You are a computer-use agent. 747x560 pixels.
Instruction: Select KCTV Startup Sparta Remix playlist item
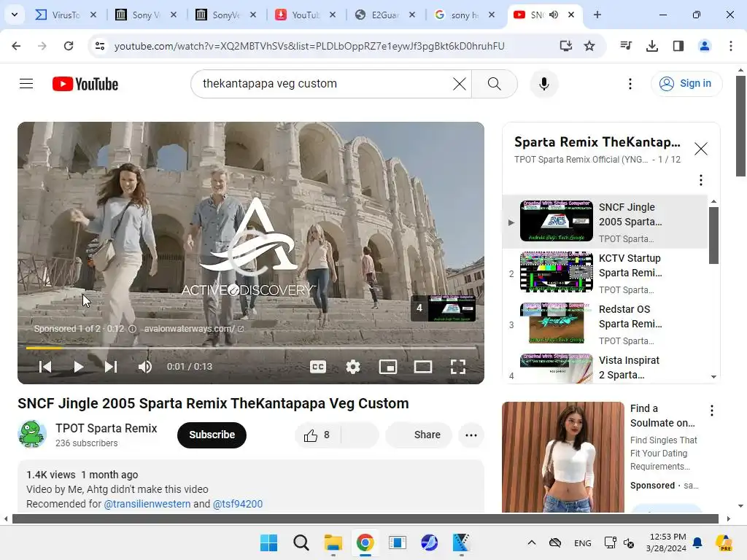(x=605, y=273)
